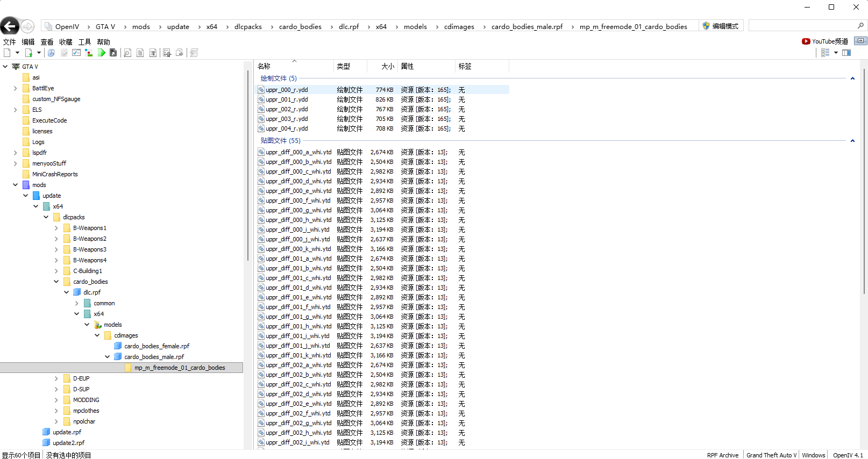Image resolution: width=868 pixels, height=459 pixels.
Task: Click the small window button beside YouTube频道
Action: pos(860,41)
